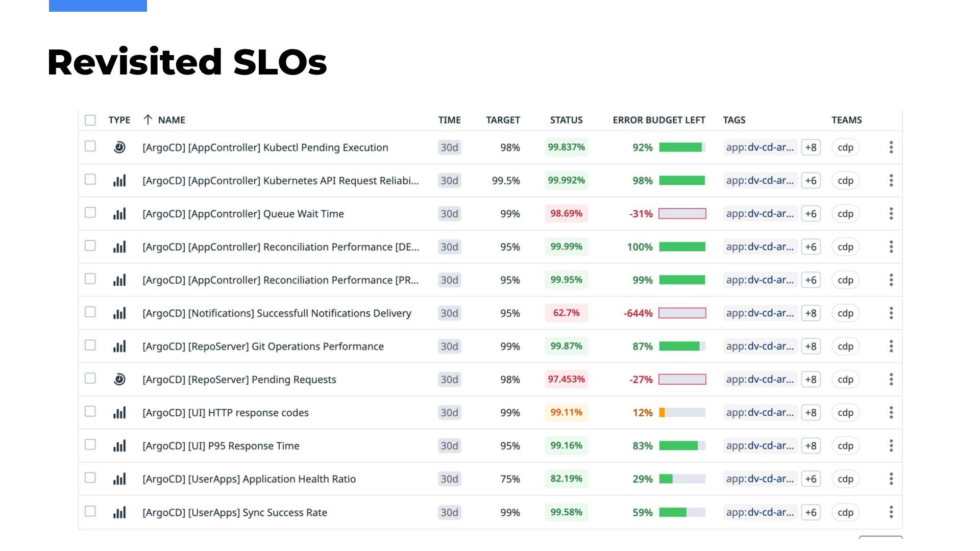Open the kebab menu for UI P95 Response Time
The image size is (980, 551).
coord(891,446)
